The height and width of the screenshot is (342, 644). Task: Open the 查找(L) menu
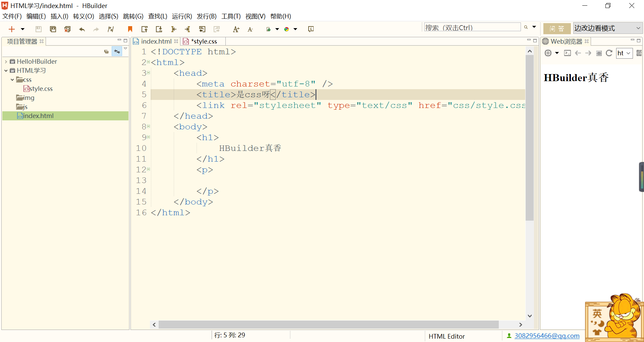[x=158, y=16]
